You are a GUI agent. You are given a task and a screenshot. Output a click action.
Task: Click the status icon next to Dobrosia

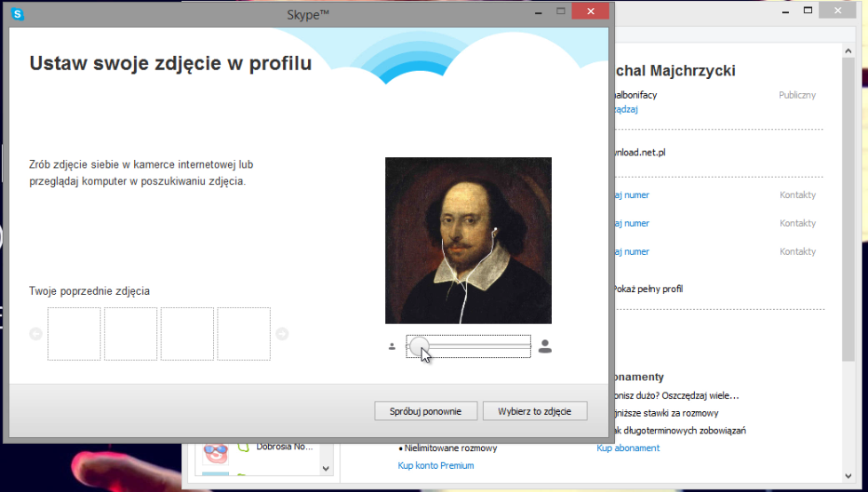(x=243, y=447)
